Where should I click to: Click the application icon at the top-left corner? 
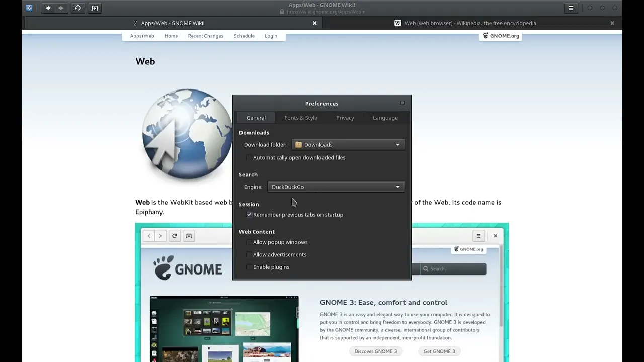(x=29, y=8)
